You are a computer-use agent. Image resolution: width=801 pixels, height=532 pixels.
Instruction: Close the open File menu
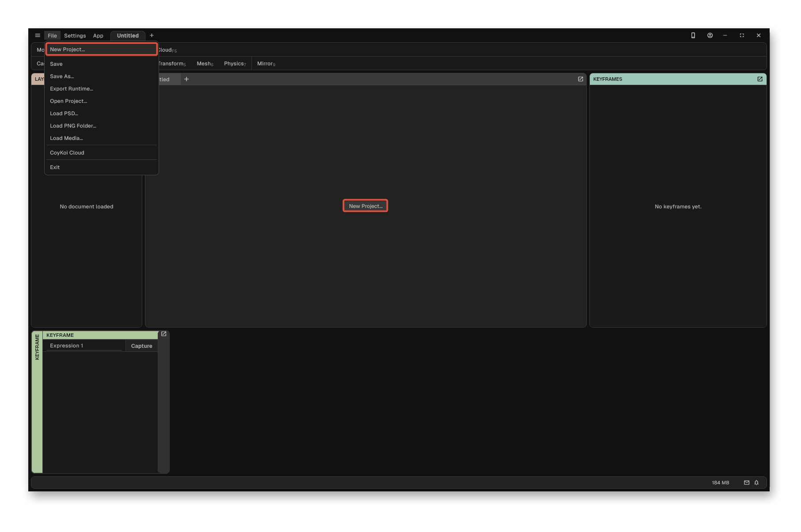[x=52, y=35]
